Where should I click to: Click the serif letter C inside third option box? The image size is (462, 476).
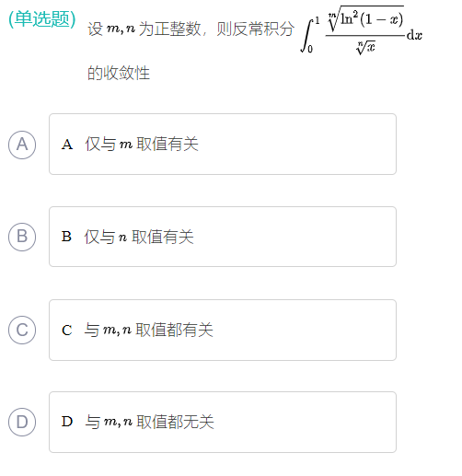tap(67, 331)
